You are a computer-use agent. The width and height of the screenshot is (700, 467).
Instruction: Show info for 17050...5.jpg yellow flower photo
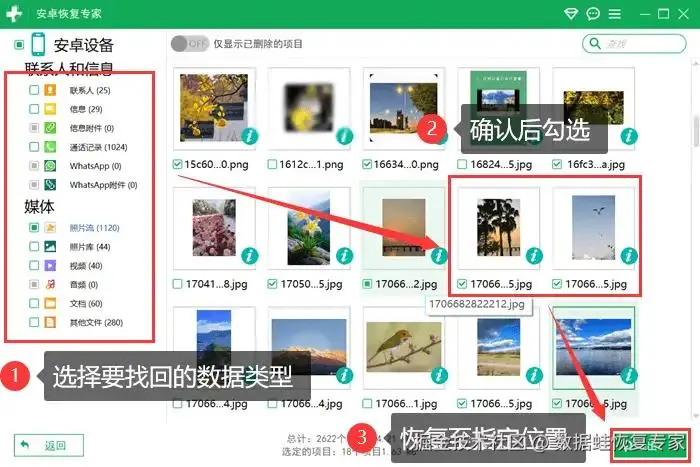click(x=344, y=256)
